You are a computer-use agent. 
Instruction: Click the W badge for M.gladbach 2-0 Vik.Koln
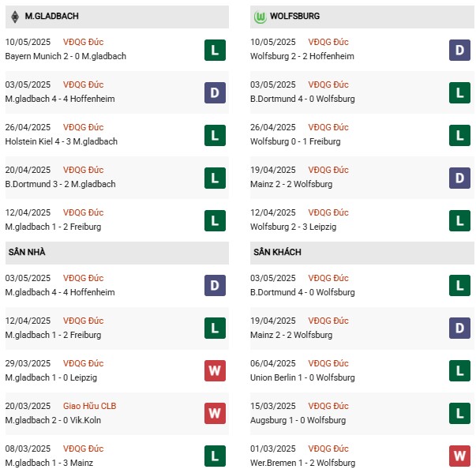point(215,413)
